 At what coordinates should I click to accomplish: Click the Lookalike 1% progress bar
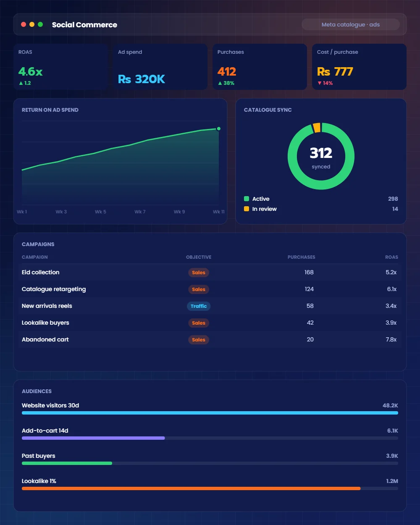pos(210,488)
